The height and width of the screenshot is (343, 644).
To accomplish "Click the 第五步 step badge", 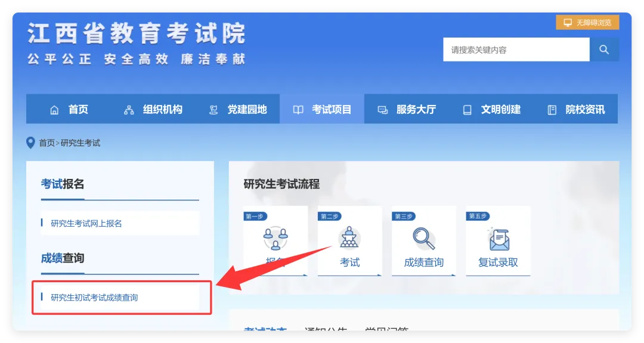I will (x=478, y=217).
